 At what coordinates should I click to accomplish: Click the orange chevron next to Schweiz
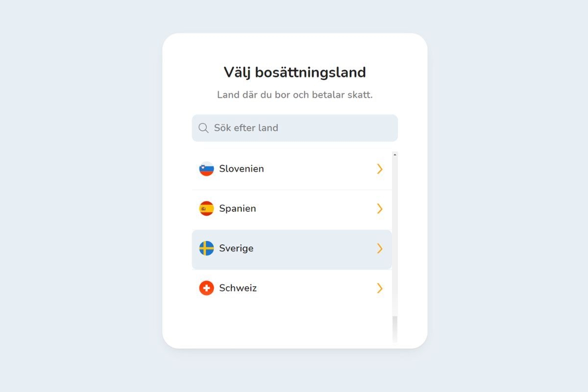point(380,288)
